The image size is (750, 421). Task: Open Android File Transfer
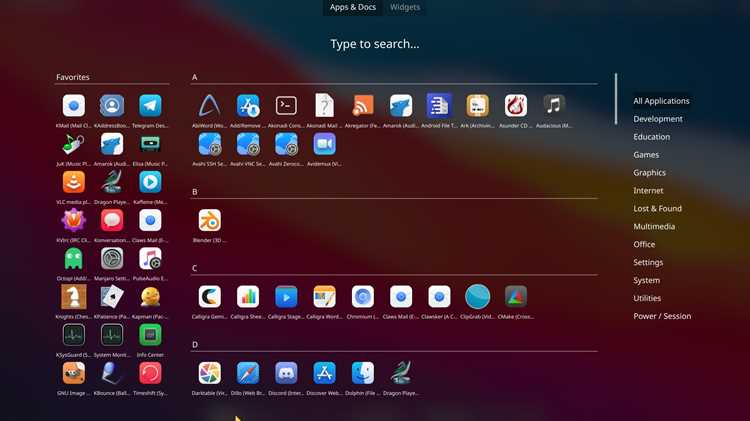pyautogui.click(x=439, y=106)
